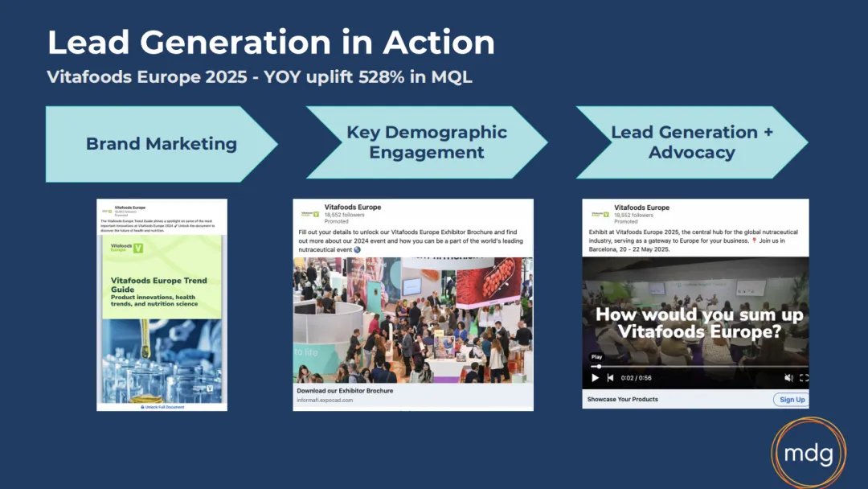This screenshot has width=868, height=489.
Task: Click the 'Vitafoods Europe Trend Guide' cover heading
Action: coord(159,285)
